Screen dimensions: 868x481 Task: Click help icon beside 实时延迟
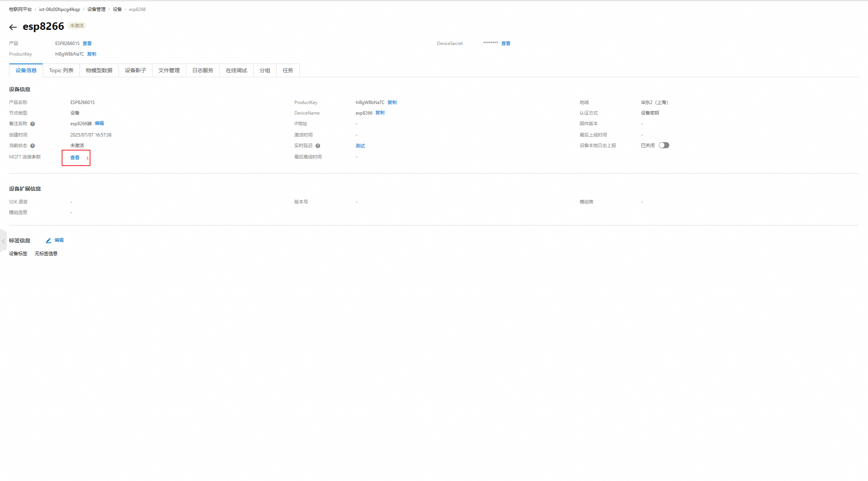[x=318, y=146]
